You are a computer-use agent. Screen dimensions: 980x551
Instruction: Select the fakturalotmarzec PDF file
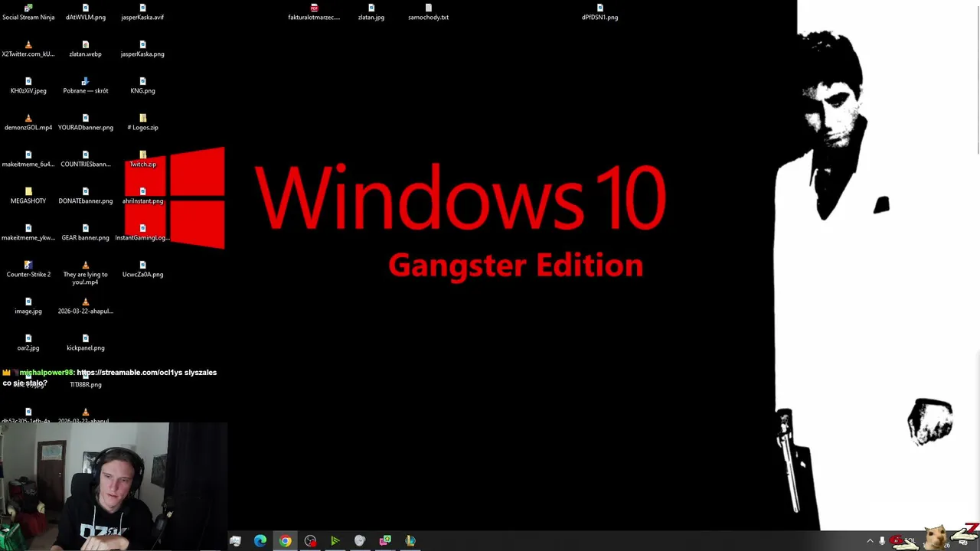coord(314,12)
